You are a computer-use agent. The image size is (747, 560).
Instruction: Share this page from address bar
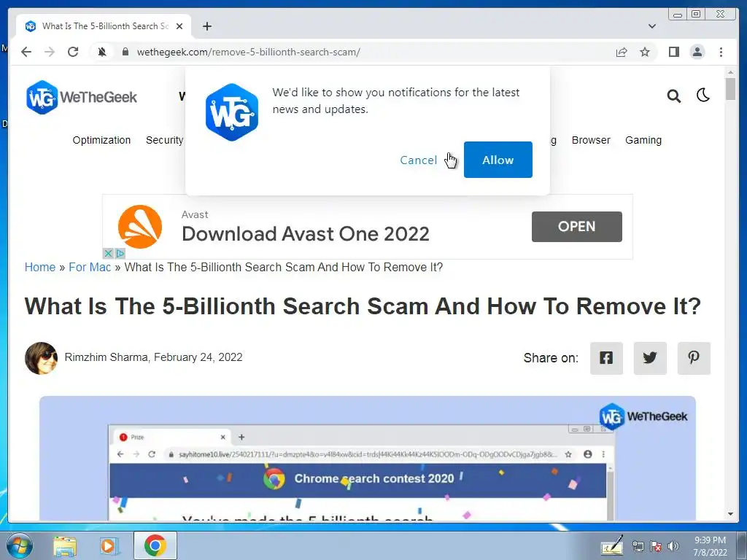(x=622, y=52)
